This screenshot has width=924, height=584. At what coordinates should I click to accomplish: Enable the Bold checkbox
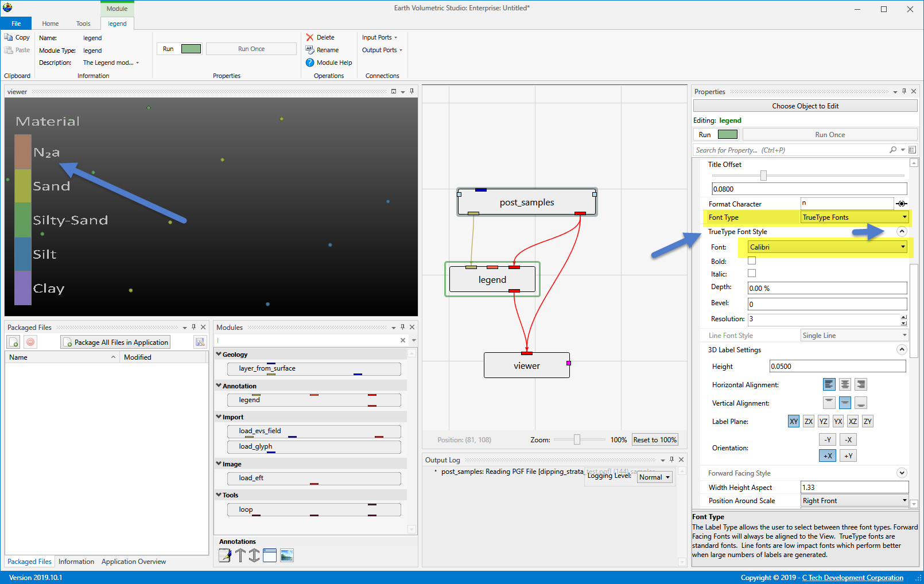click(x=752, y=261)
